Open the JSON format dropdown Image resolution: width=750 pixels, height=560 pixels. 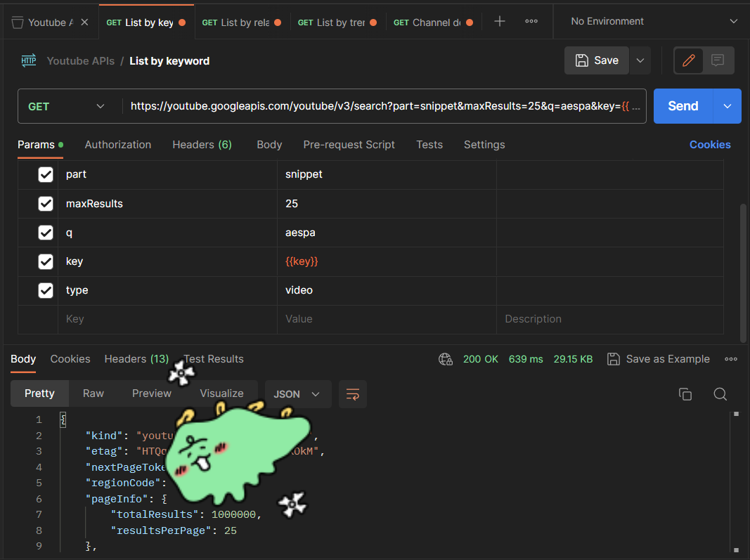[x=297, y=394]
